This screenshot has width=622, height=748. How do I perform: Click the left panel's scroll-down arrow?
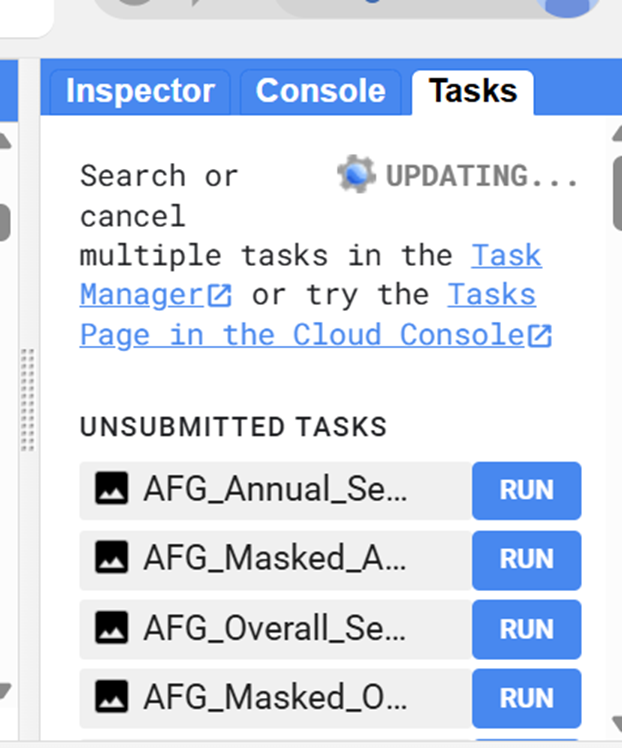point(5,691)
